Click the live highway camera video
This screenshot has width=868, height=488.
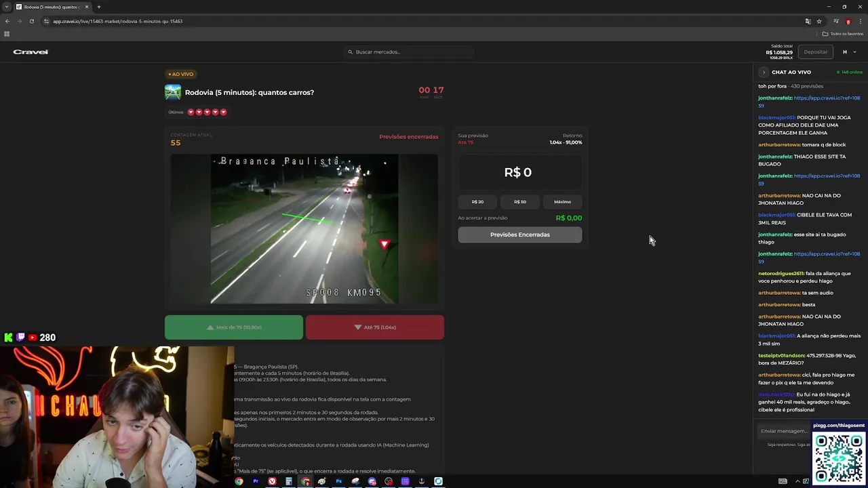click(304, 229)
